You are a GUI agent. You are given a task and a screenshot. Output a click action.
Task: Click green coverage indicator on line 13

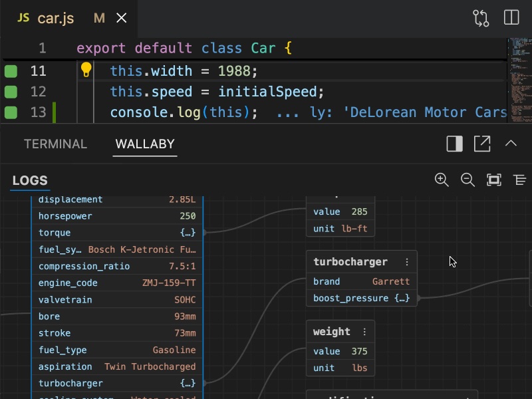click(11, 112)
